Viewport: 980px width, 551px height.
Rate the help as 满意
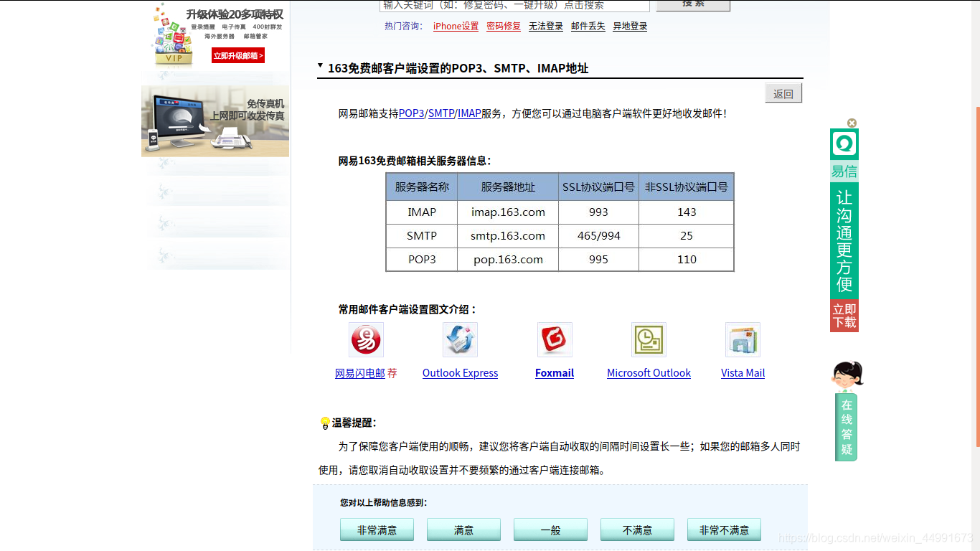[x=463, y=529]
